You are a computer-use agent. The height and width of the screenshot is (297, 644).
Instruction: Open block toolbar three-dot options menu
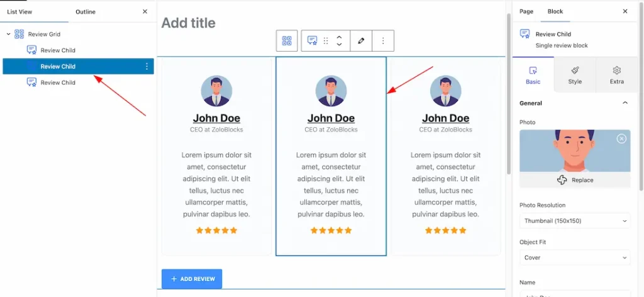383,41
